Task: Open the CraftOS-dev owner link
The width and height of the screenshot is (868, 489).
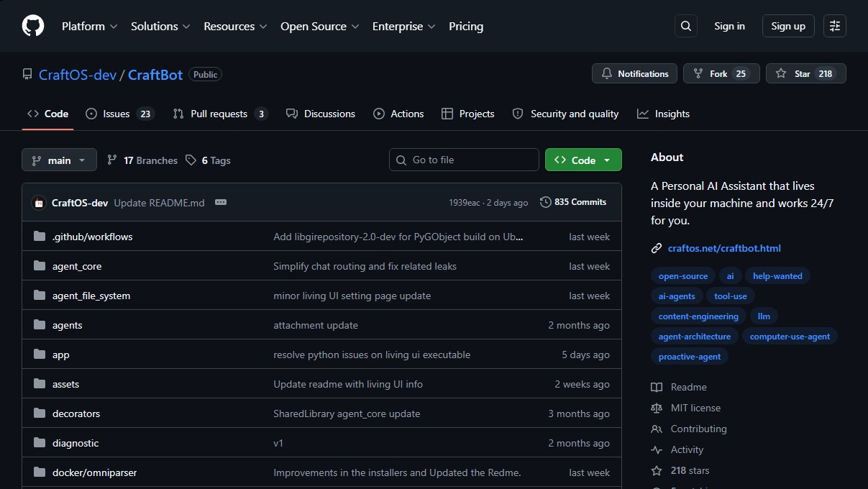Action: pyautogui.click(x=78, y=74)
